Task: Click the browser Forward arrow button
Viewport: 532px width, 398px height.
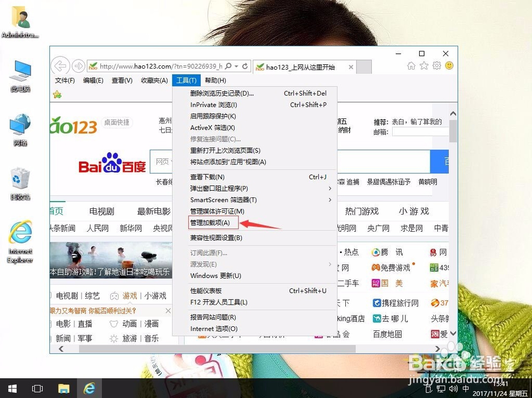Action: point(78,66)
